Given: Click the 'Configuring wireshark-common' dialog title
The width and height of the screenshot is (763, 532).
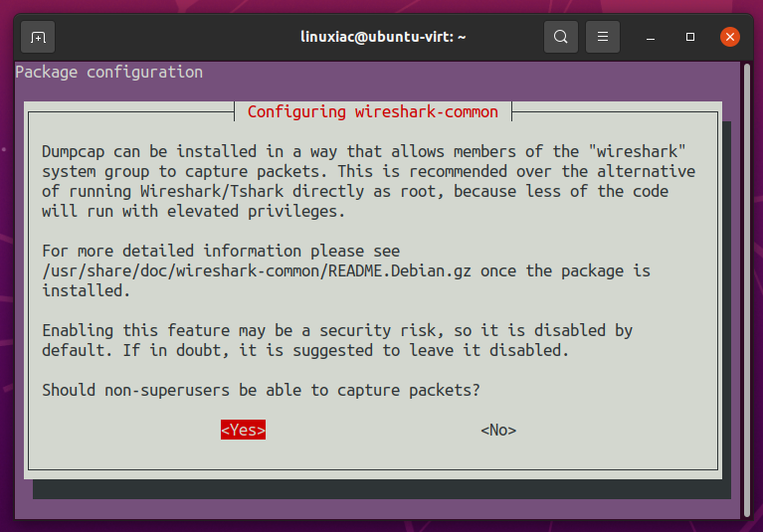Looking at the screenshot, I should click(373, 111).
